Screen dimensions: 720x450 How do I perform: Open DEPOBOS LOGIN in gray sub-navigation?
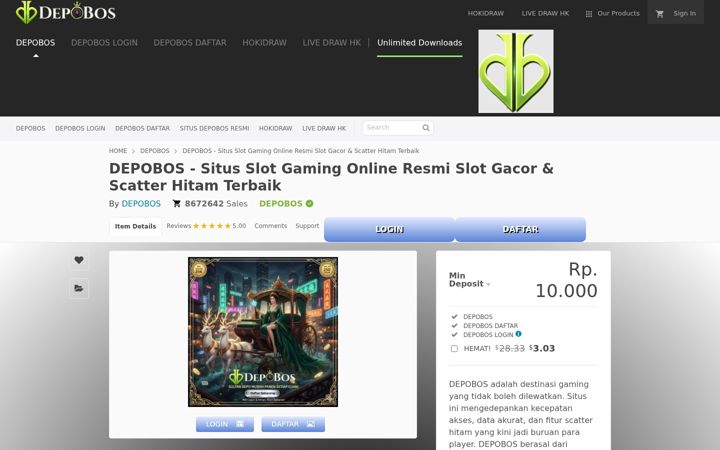point(80,128)
